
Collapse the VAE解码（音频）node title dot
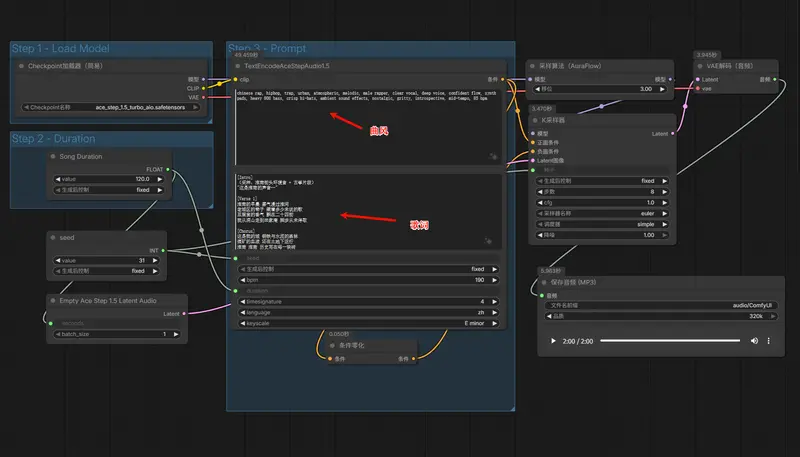(x=700, y=66)
